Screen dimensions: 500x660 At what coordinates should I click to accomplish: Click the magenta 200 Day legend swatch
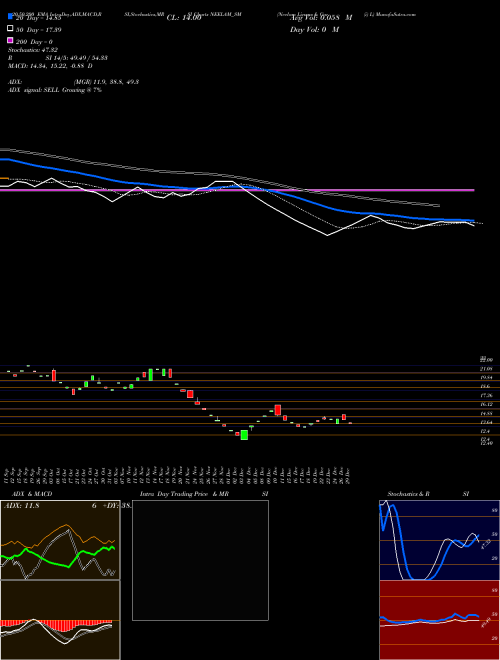10,40
